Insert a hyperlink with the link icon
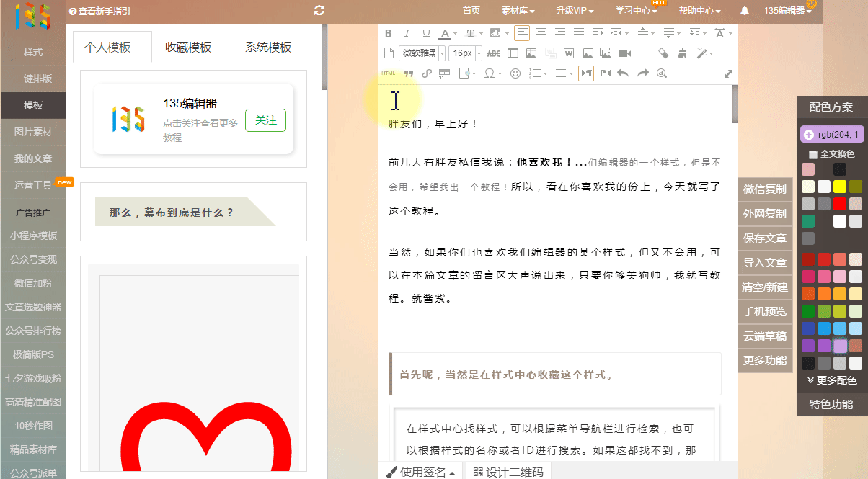Image resolution: width=868 pixels, height=479 pixels. tap(426, 73)
